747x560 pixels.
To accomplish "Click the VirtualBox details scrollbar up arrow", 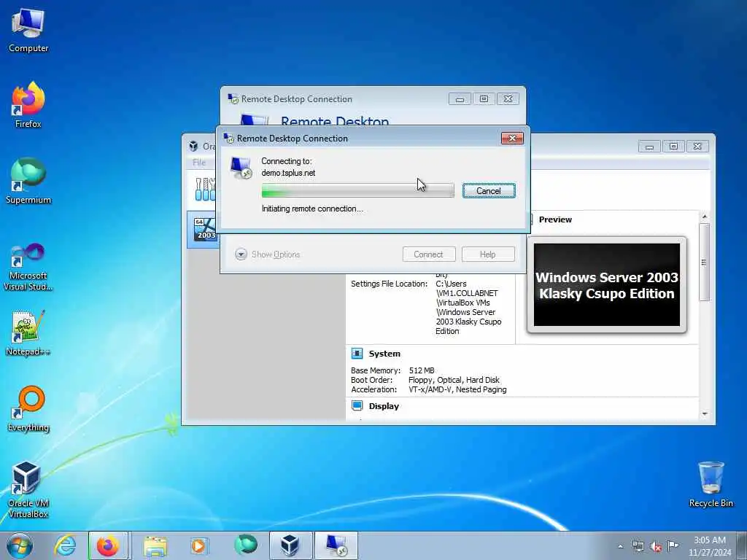I will tap(705, 217).
